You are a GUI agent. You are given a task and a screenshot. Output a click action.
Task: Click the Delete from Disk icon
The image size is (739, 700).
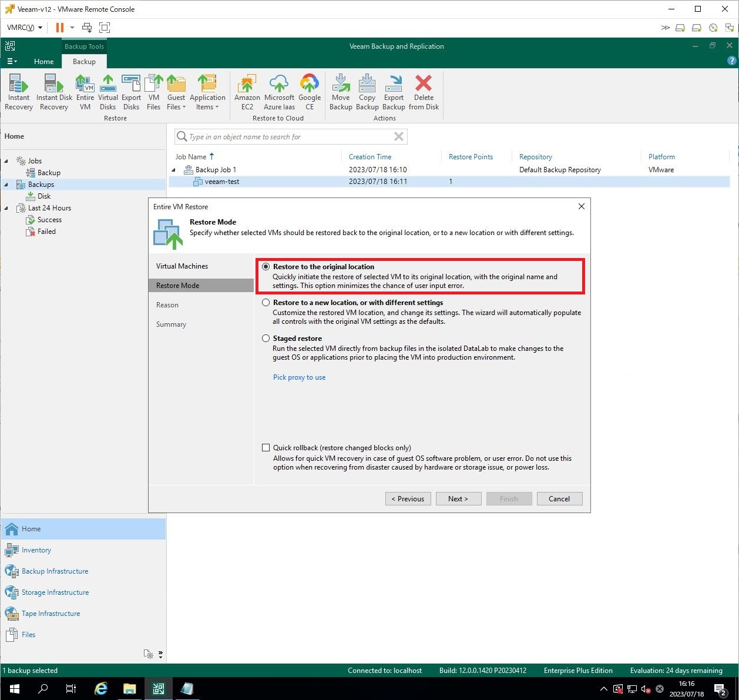coord(424,92)
